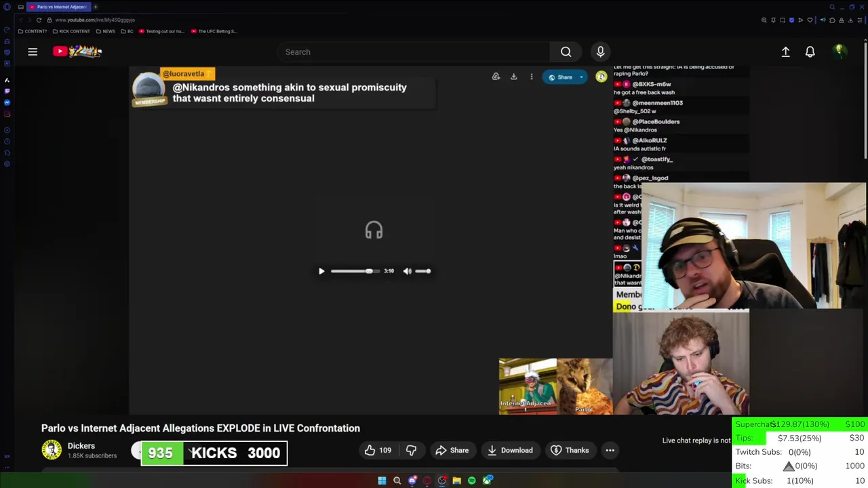Click the save-to-cloud icon above the player

tap(496, 77)
